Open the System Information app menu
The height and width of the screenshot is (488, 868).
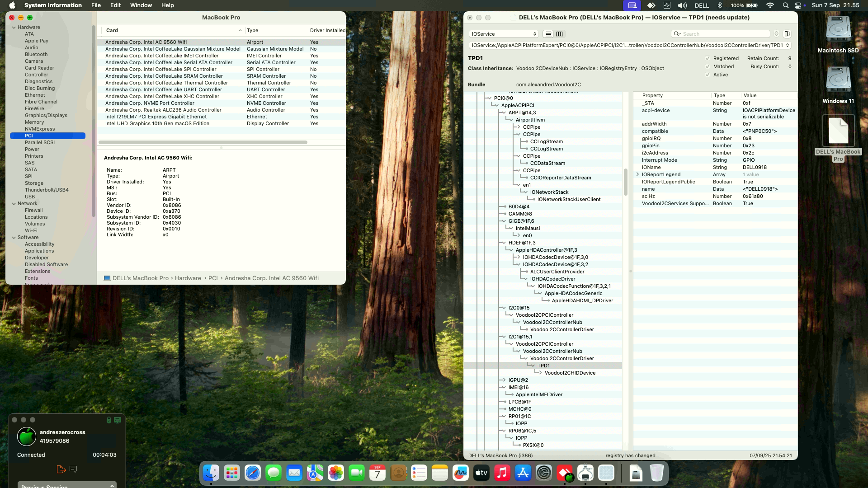point(53,5)
